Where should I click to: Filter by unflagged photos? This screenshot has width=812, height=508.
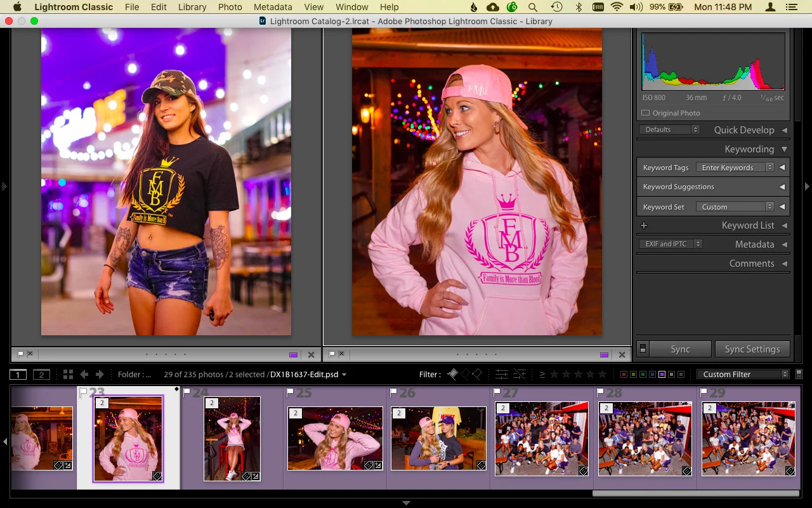pyautogui.click(x=465, y=375)
